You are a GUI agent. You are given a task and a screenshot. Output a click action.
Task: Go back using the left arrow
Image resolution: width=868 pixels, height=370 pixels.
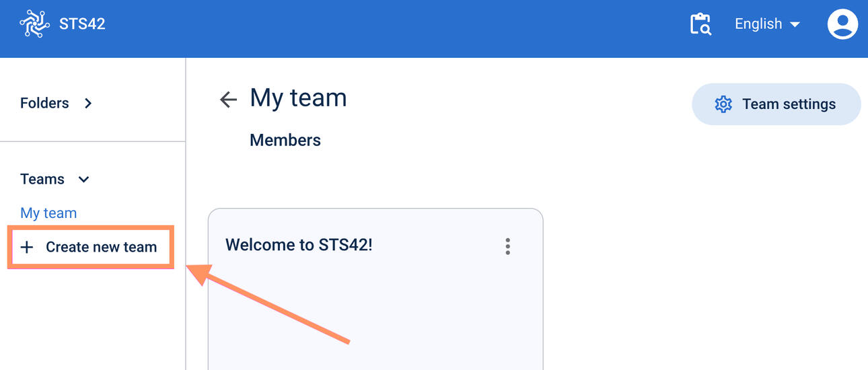pyautogui.click(x=229, y=100)
